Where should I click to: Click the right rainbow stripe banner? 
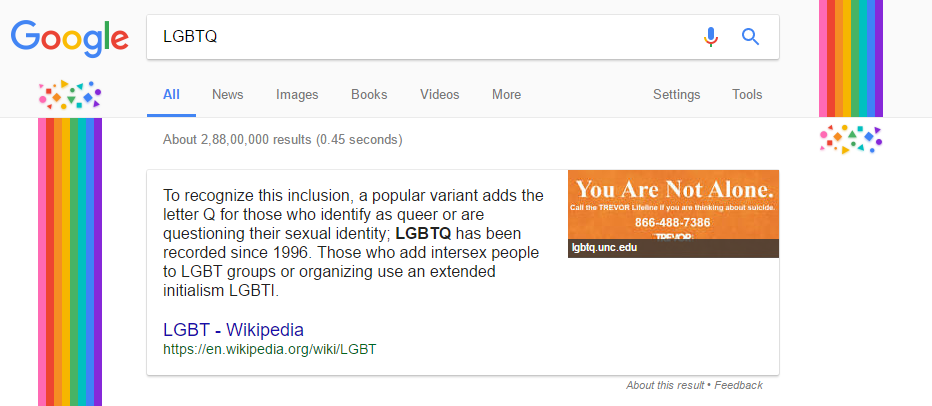pos(851,58)
